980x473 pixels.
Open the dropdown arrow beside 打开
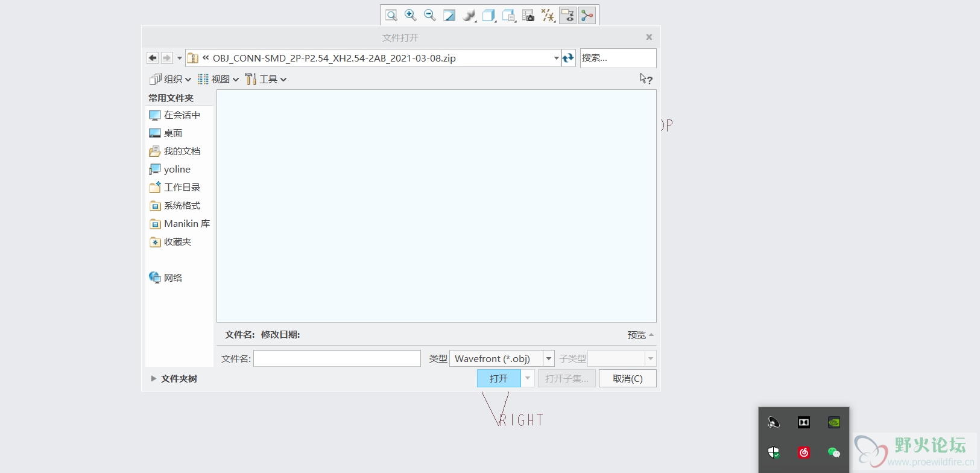point(528,378)
